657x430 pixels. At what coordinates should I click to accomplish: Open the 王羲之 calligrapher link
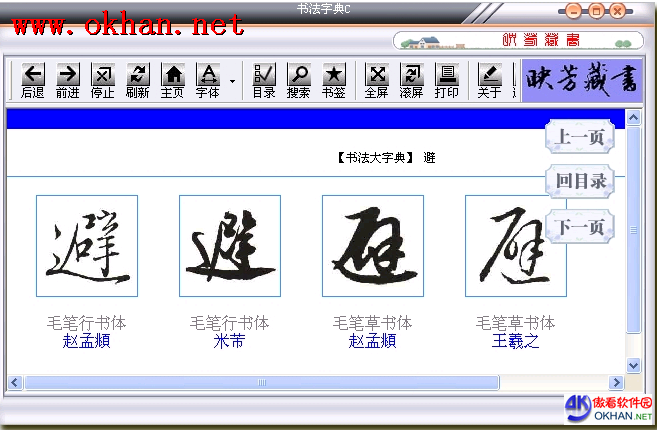[x=515, y=341]
